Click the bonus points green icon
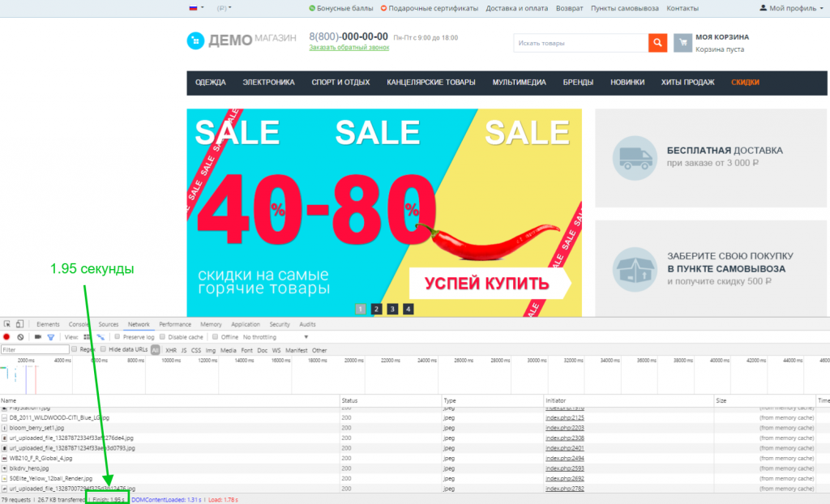This screenshot has width=830, height=504. tap(312, 8)
